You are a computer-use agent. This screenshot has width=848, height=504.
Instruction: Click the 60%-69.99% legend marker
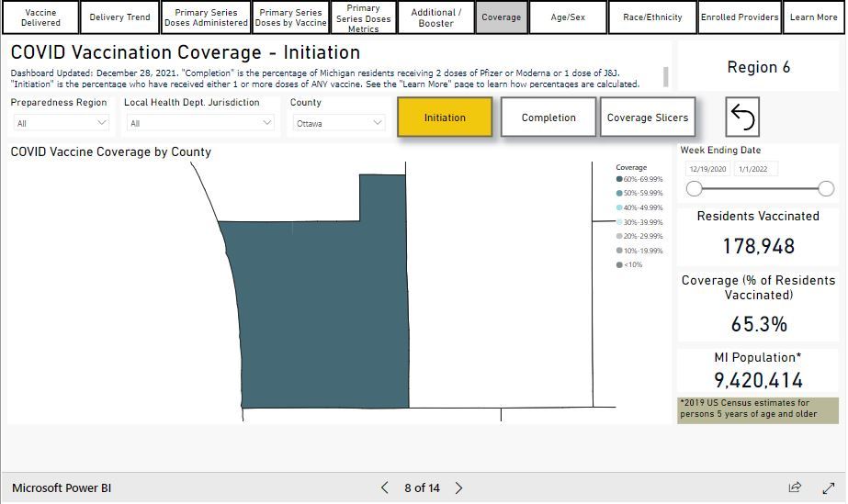tap(619, 179)
